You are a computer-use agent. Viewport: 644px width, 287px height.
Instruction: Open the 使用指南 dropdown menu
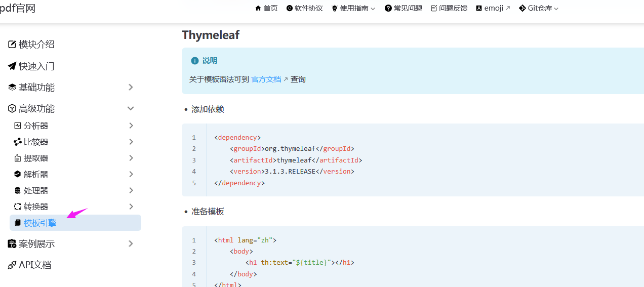(x=353, y=8)
